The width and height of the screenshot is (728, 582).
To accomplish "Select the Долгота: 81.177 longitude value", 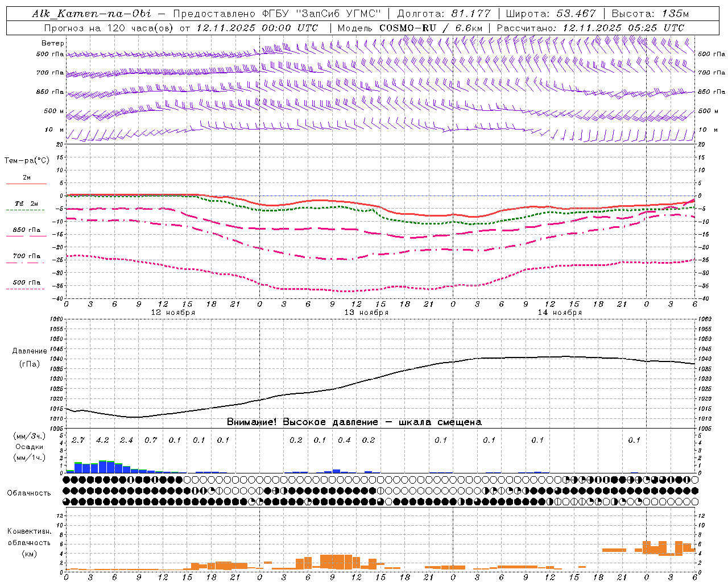I will point(444,14).
